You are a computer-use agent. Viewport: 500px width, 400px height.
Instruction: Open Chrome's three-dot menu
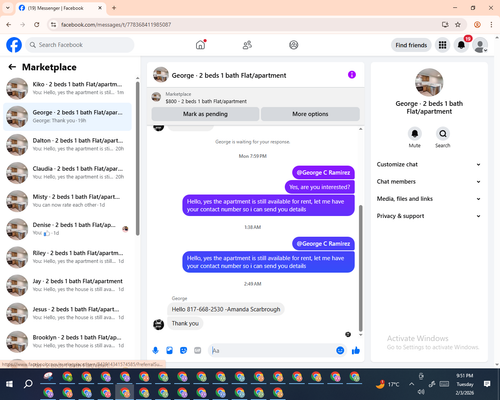[491, 24]
